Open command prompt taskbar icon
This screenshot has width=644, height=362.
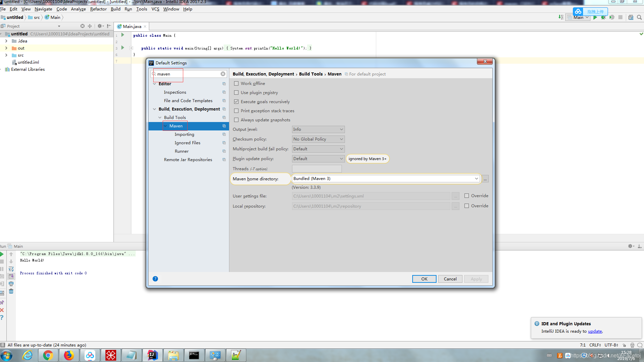click(x=194, y=355)
